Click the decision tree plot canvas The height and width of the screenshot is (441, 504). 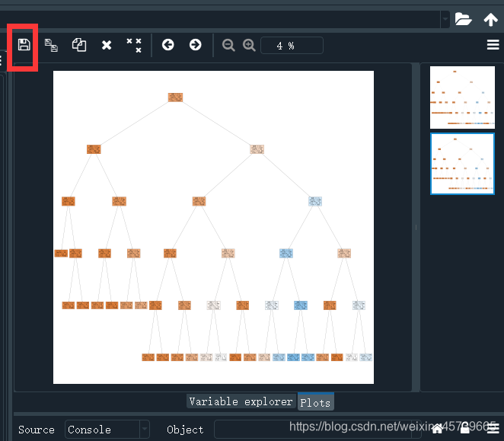tap(213, 227)
